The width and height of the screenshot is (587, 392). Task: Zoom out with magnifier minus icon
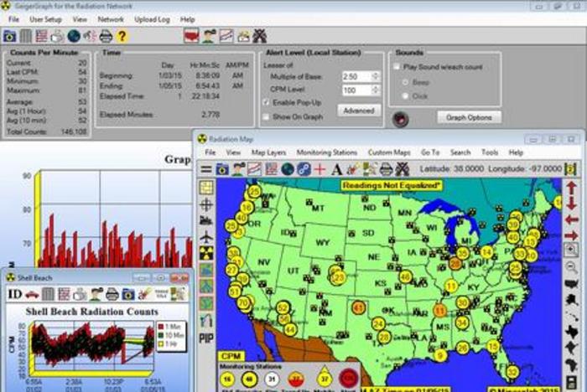tap(571, 267)
